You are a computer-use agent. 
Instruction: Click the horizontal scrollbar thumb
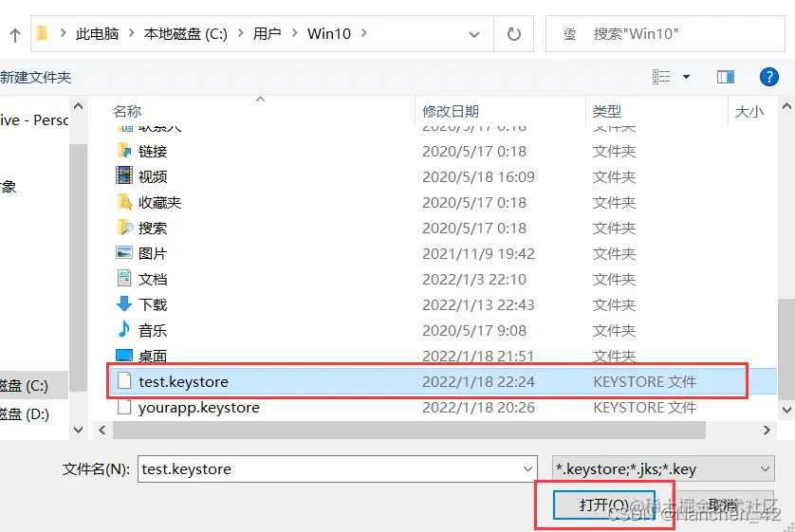point(409,431)
